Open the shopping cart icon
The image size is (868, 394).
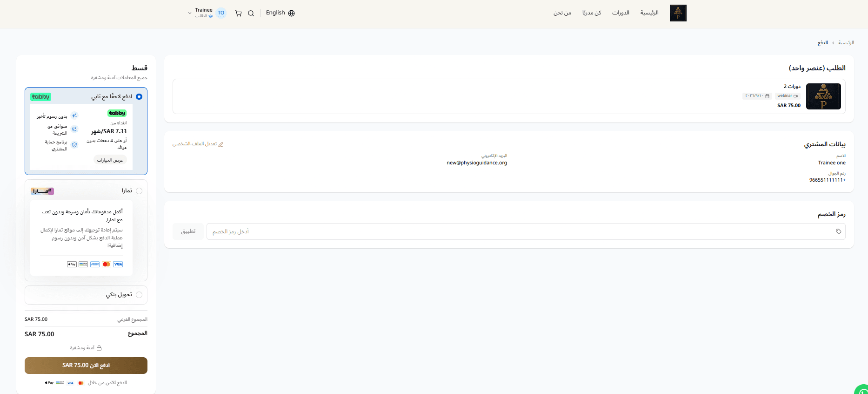[x=239, y=14]
